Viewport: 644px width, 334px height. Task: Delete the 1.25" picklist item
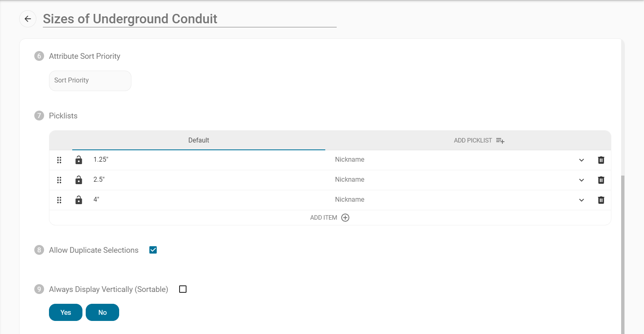click(601, 160)
